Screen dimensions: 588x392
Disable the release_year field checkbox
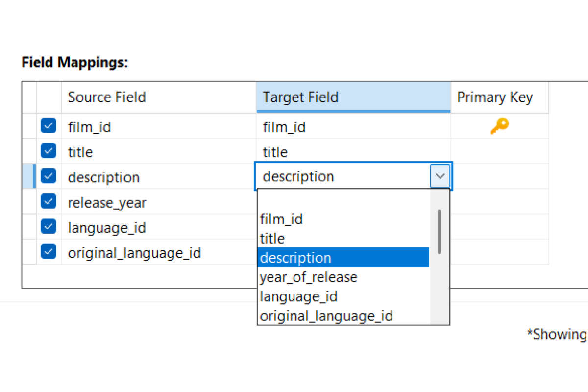[48, 201]
